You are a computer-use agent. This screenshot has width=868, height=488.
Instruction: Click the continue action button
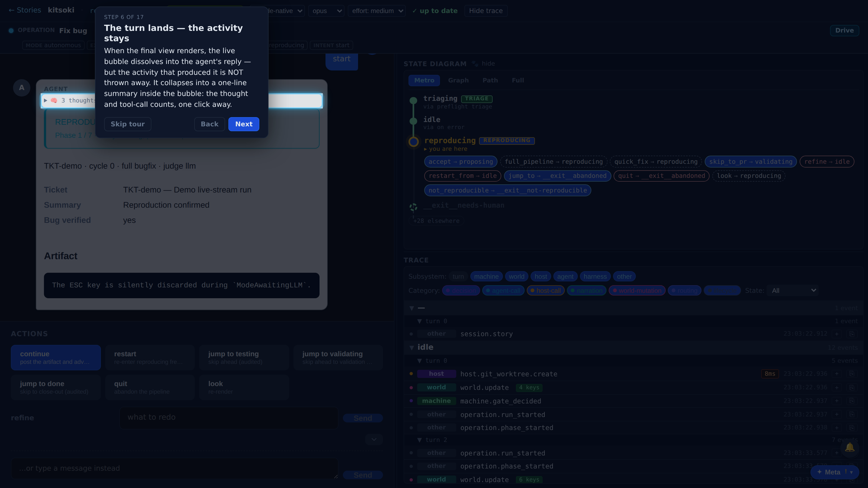(56, 357)
